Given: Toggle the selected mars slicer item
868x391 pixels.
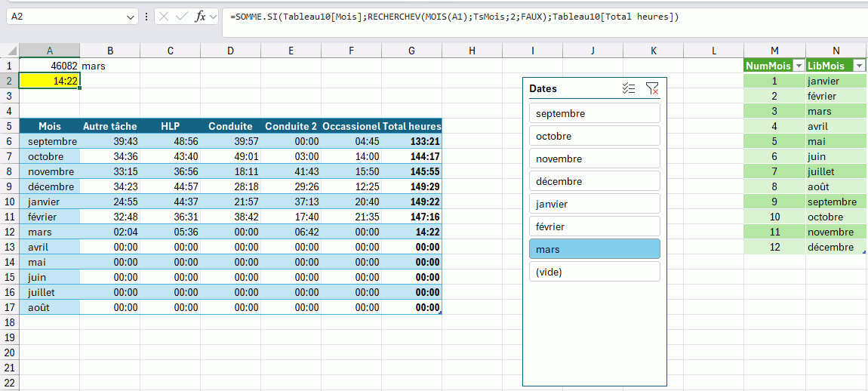Looking at the screenshot, I should click(594, 249).
